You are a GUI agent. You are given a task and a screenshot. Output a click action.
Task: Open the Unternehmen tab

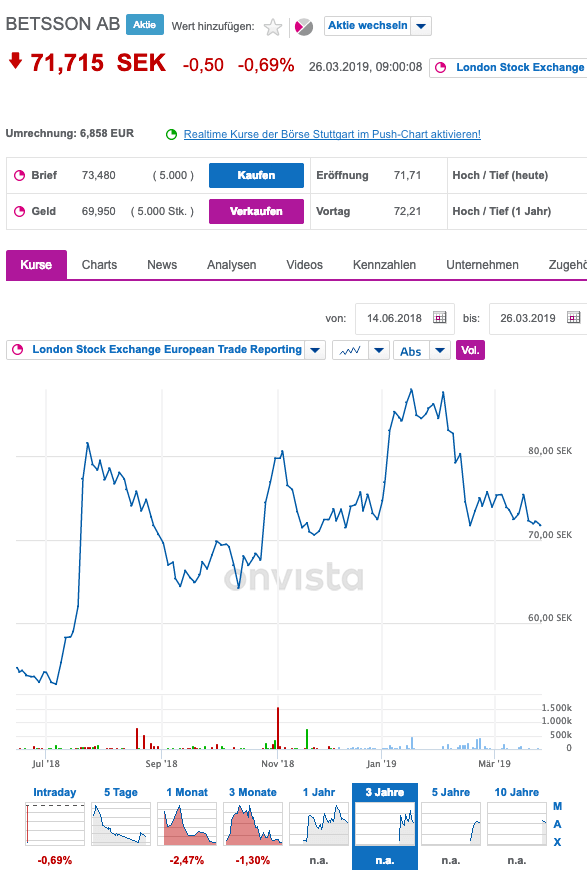(482, 265)
